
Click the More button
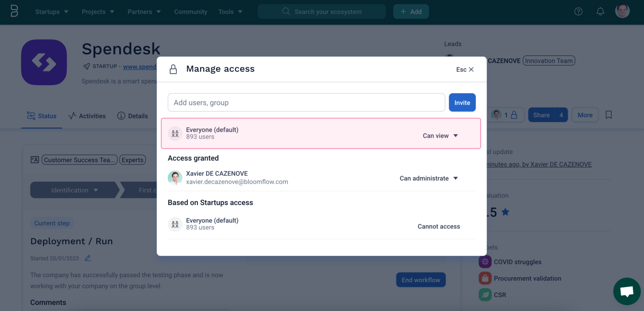click(x=585, y=115)
